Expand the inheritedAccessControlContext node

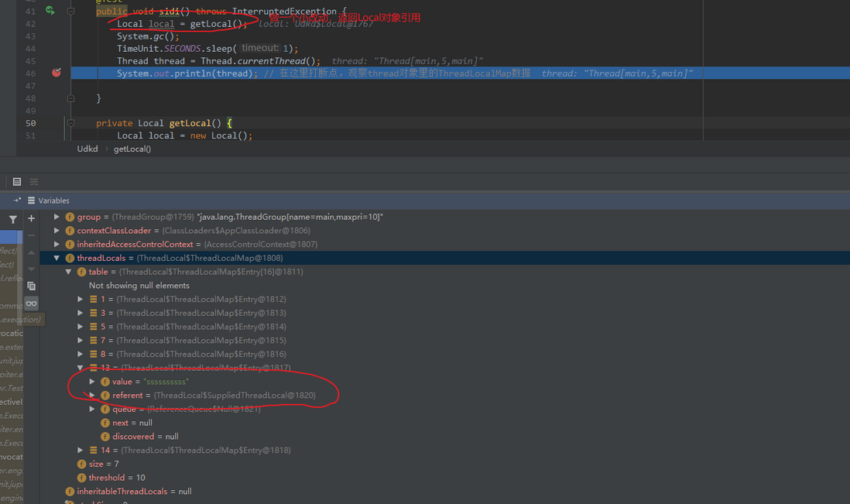[x=57, y=244]
